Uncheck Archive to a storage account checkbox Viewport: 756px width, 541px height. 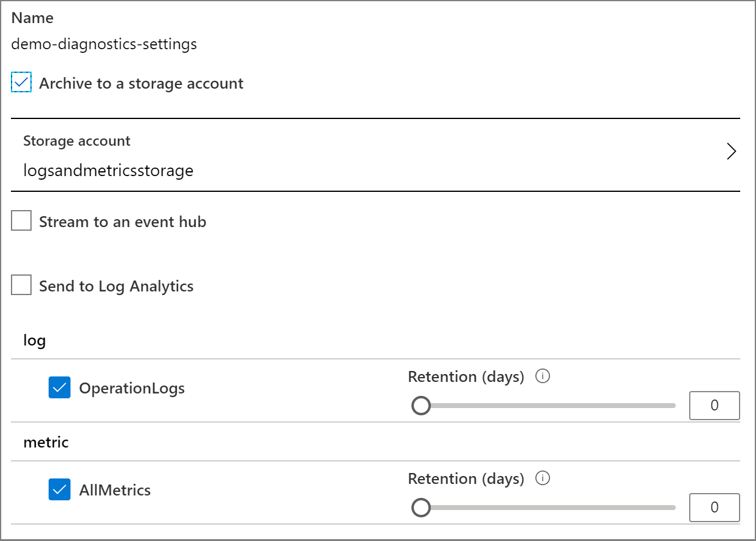(x=21, y=83)
